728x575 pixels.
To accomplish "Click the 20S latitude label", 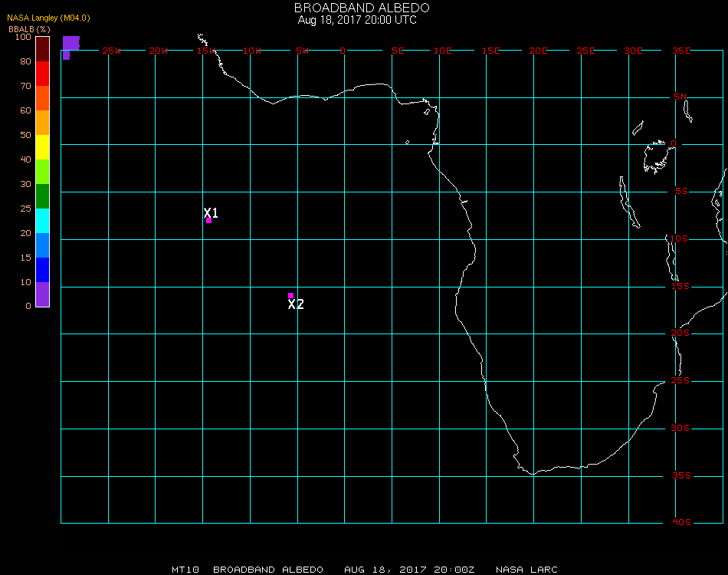I will point(680,333).
